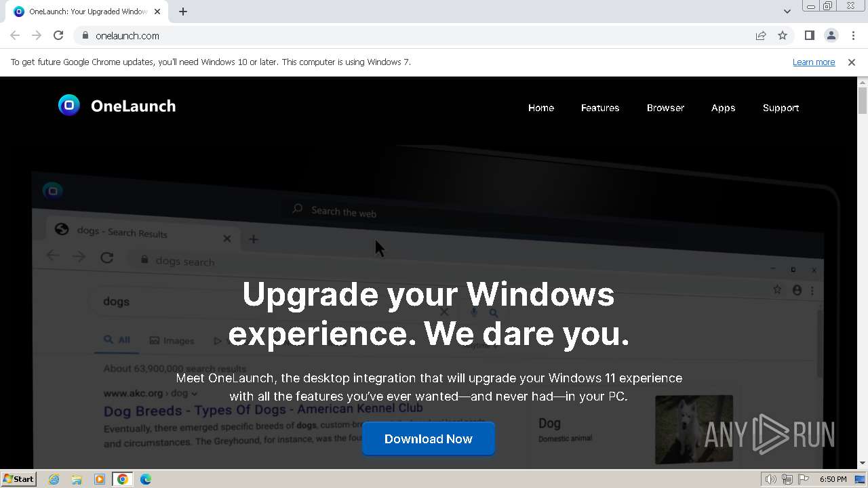Screen dimensions: 868x488
Task: Select the OneLaunch browser tab
Action: click(87, 12)
